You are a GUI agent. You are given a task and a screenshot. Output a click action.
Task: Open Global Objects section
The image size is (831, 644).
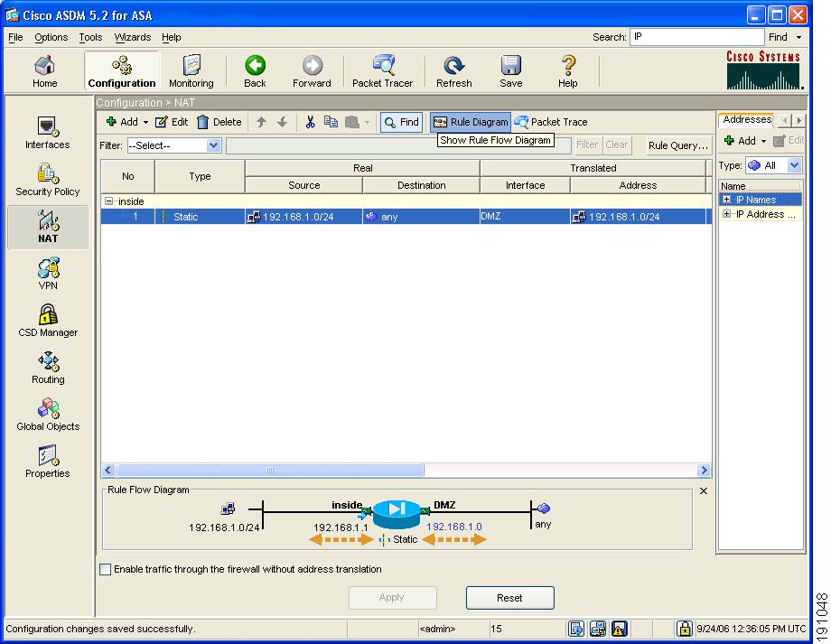[48, 415]
